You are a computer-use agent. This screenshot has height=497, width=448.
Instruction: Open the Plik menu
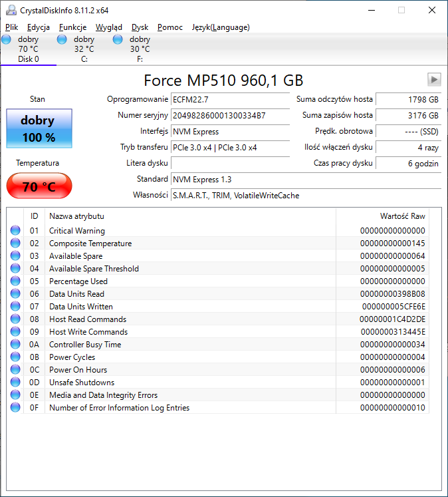(12, 27)
